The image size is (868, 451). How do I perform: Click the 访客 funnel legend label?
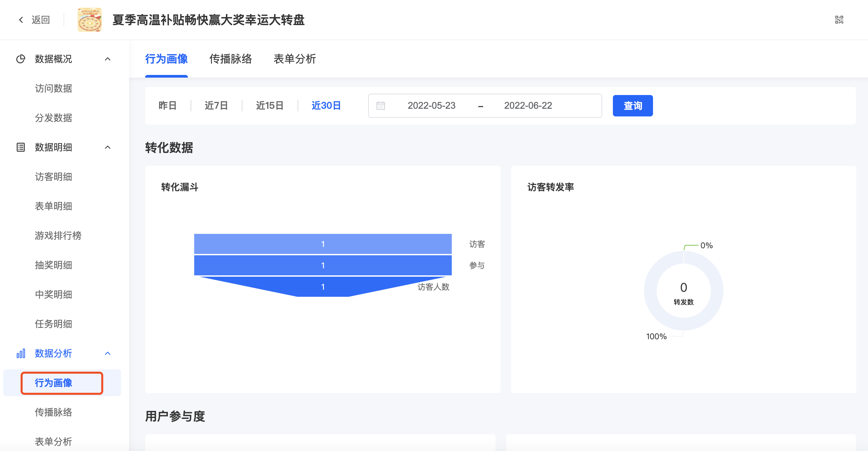[x=477, y=244]
